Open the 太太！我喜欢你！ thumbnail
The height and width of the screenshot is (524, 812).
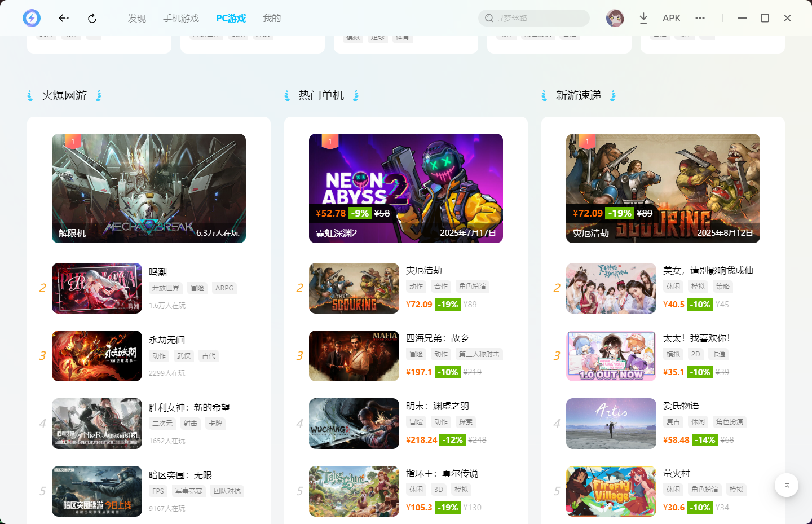pyautogui.click(x=611, y=356)
